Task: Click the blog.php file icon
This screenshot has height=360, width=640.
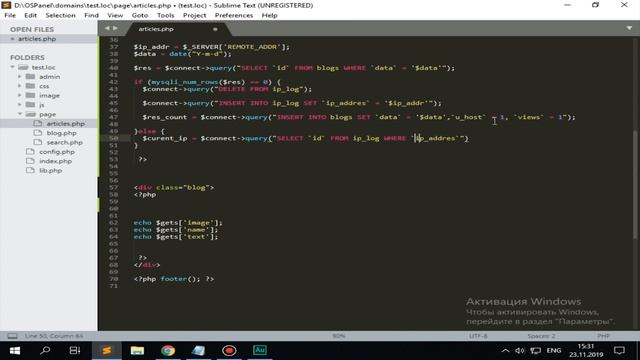Action: click(x=38, y=133)
